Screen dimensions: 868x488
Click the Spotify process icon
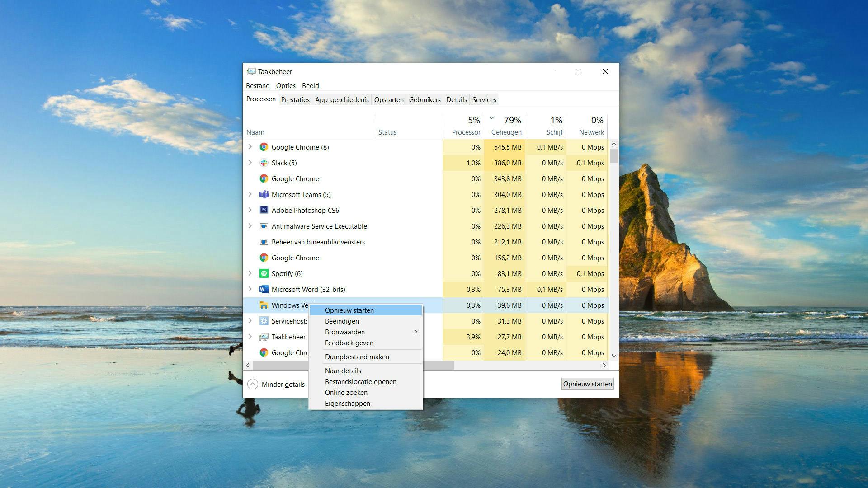tap(264, 274)
